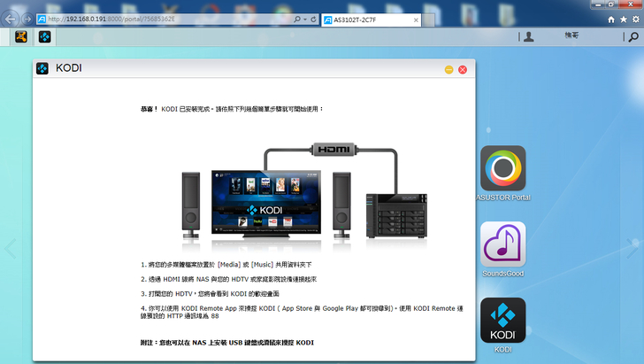Open a new browser tab

pos(428,20)
